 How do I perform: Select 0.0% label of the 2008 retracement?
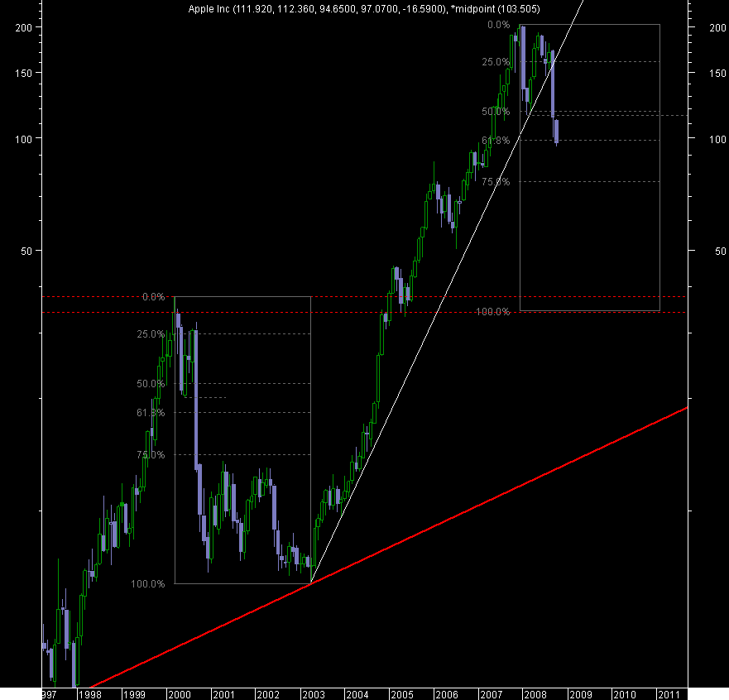499,25
